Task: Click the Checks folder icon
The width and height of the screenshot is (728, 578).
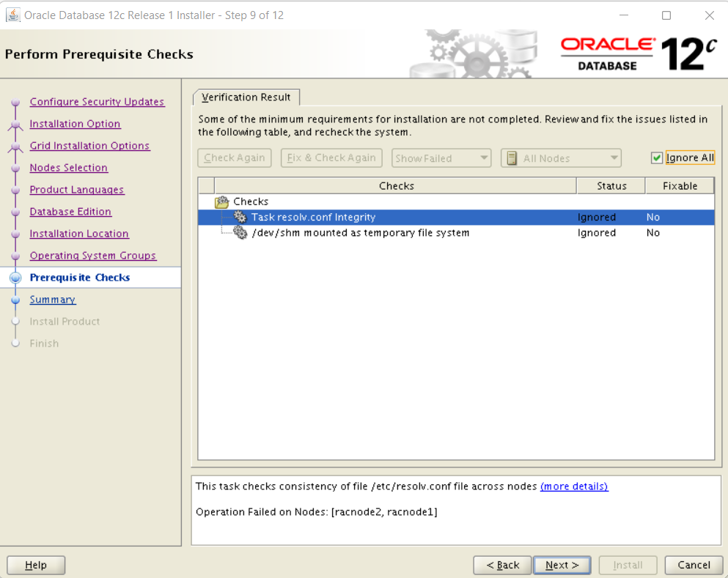Action: click(222, 201)
